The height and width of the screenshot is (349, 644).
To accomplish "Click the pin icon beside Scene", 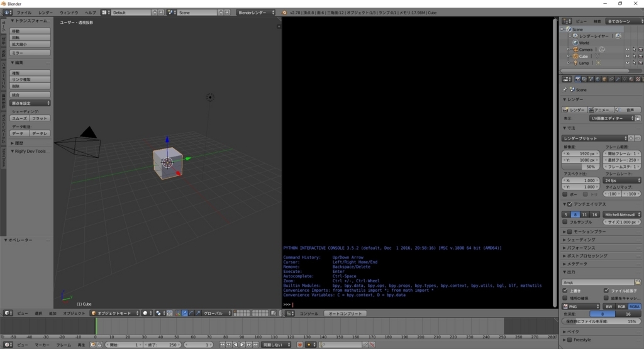I will 565,89.
